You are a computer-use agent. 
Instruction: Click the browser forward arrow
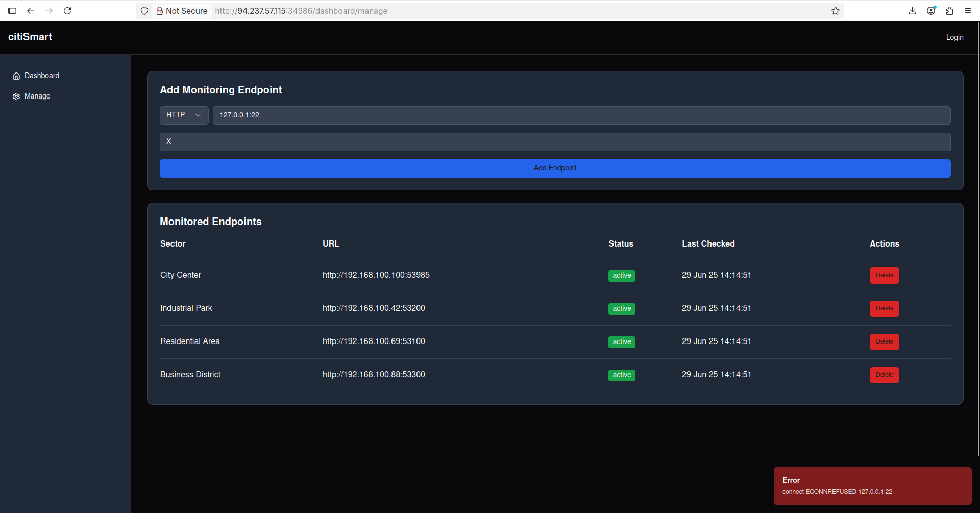(x=49, y=11)
